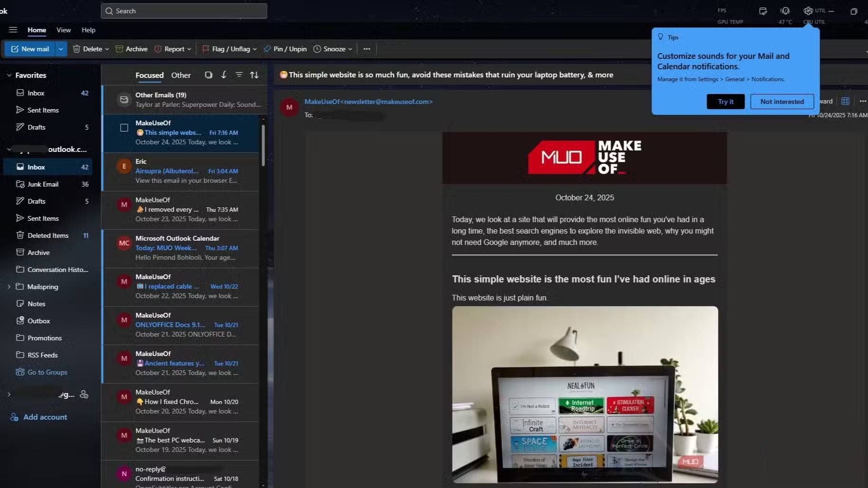
Task: Open the Other Emails (19) group
Action: pos(181,100)
